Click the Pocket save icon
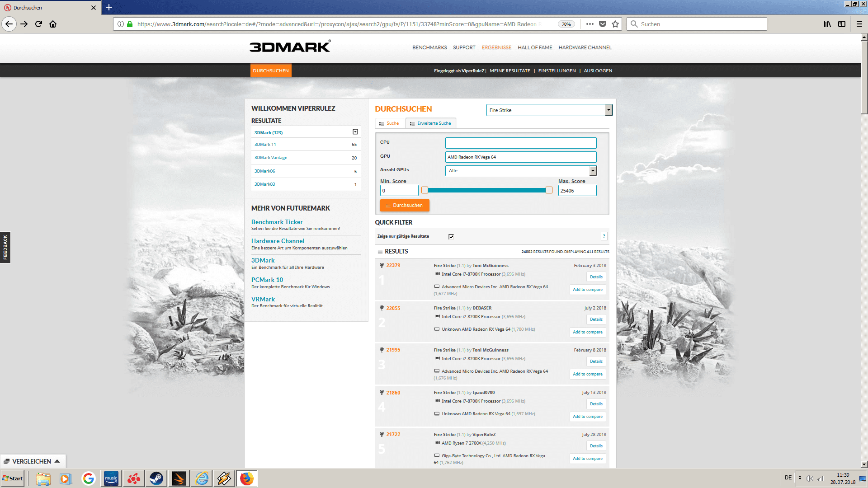The width and height of the screenshot is (868, 488). [603, 24]
